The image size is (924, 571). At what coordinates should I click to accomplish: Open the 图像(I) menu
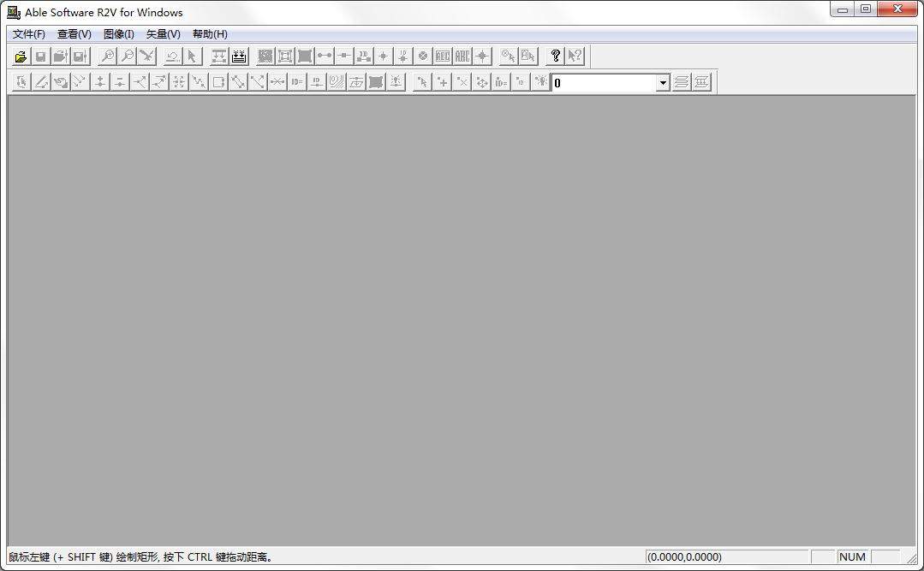pyautogui.click(x=118, y=34)
